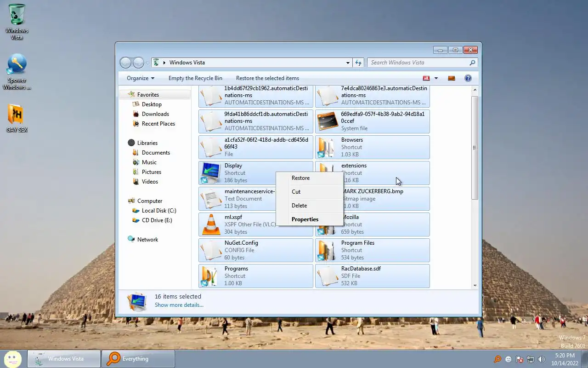The height and width of the screenshot is (368, 588).
Task: Open the address bar history dropdown
Action: click(348, 63)
